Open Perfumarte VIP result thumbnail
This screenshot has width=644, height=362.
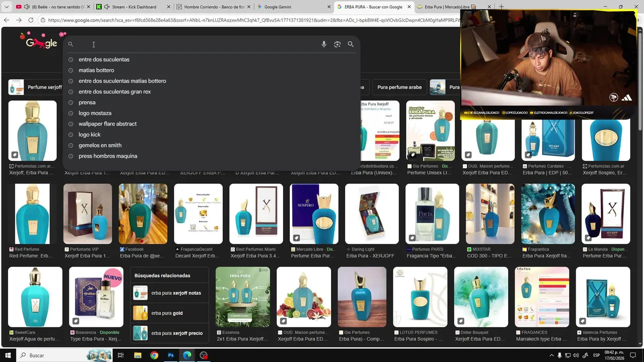pyautogui.click(x=88, y=214)
